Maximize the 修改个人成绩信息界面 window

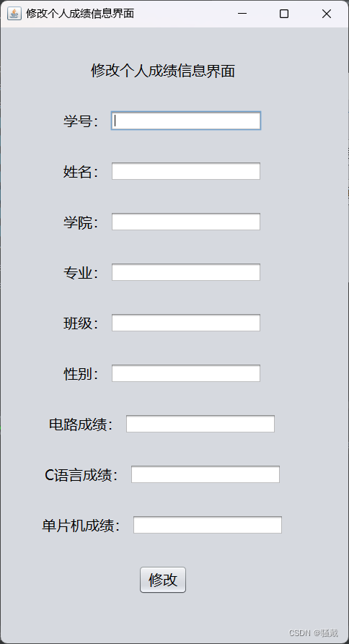pyautogui.click(x=284, y=14)
